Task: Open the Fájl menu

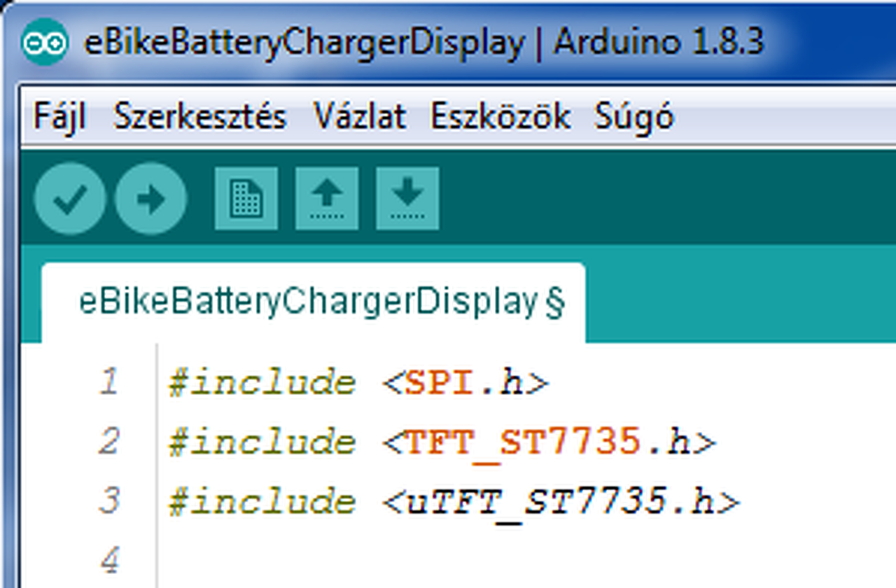Action: click(60, 116)
